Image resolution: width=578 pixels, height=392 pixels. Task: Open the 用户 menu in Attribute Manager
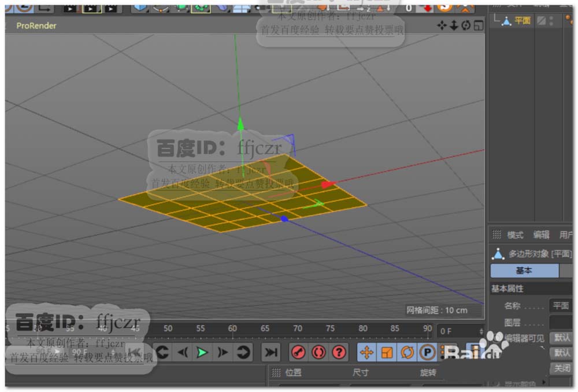click(x=565, y=235)
